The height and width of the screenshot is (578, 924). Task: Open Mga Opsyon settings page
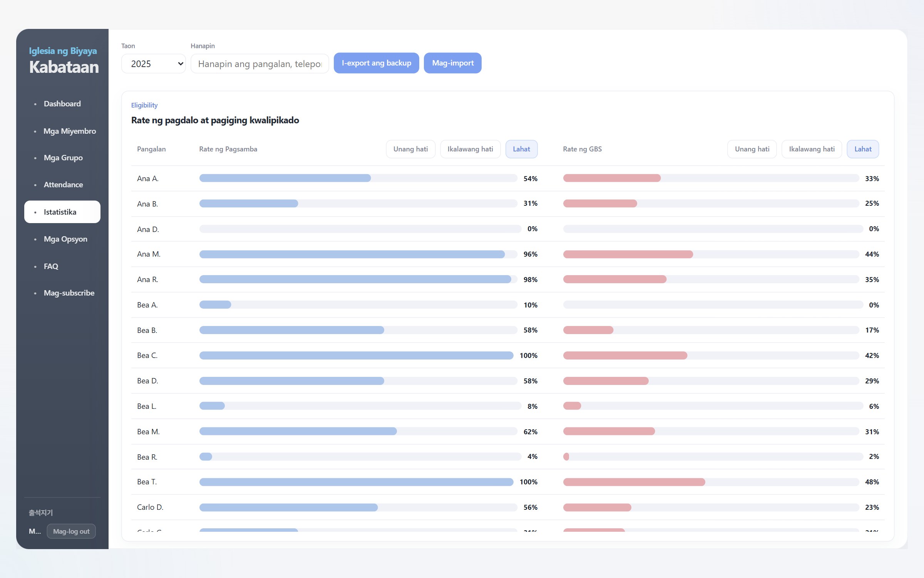point(62,239)
